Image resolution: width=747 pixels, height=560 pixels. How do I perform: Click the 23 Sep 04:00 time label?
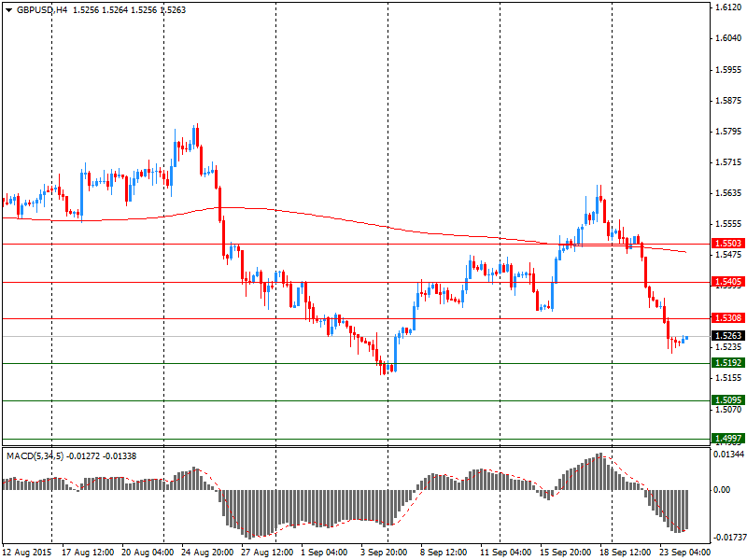coord(685,553)
